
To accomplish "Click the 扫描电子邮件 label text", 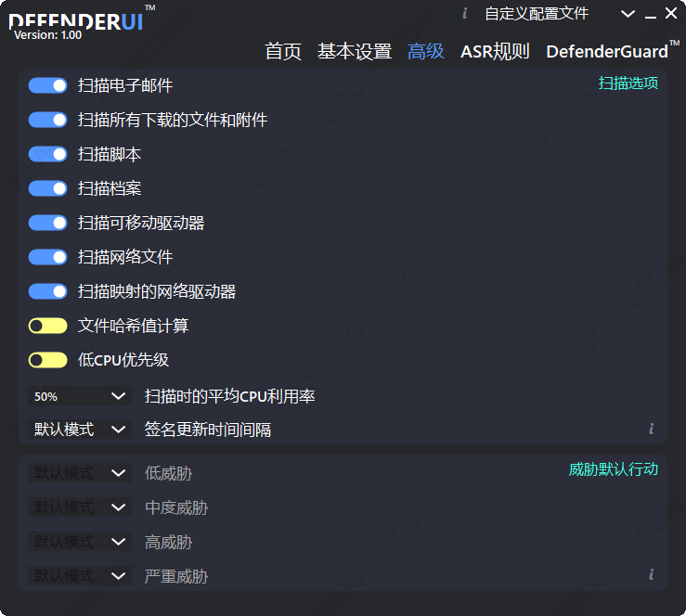I will click(125, 85).
